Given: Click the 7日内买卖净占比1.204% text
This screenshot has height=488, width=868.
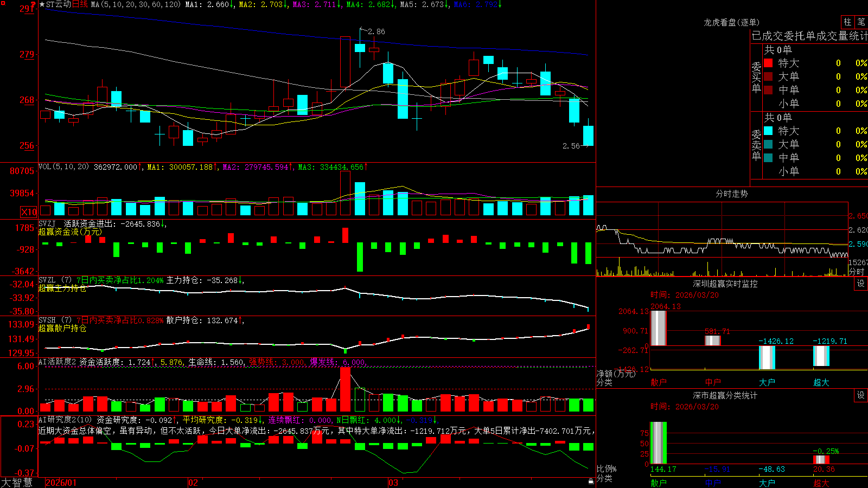Looking at the screenshot, I should (x=120, y=280).
